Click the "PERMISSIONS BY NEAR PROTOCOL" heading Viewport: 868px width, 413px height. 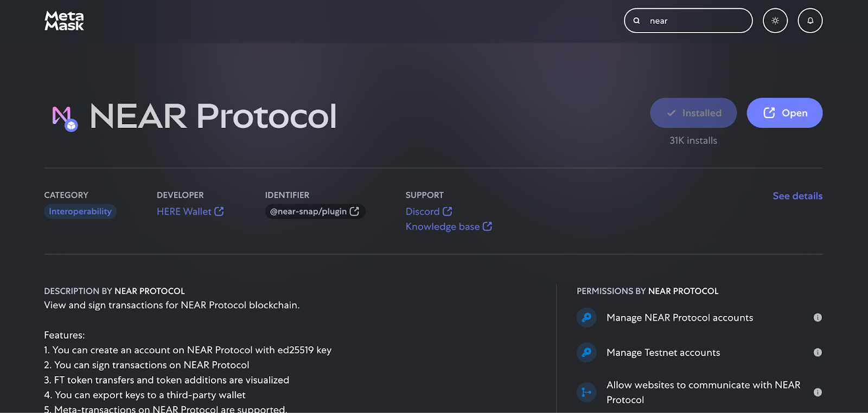point(648,291)
